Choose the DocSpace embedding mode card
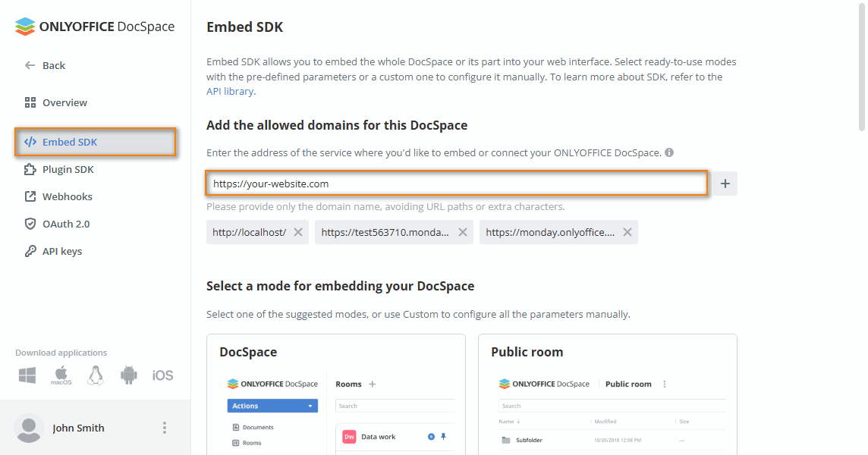 [x=336, y=394]
